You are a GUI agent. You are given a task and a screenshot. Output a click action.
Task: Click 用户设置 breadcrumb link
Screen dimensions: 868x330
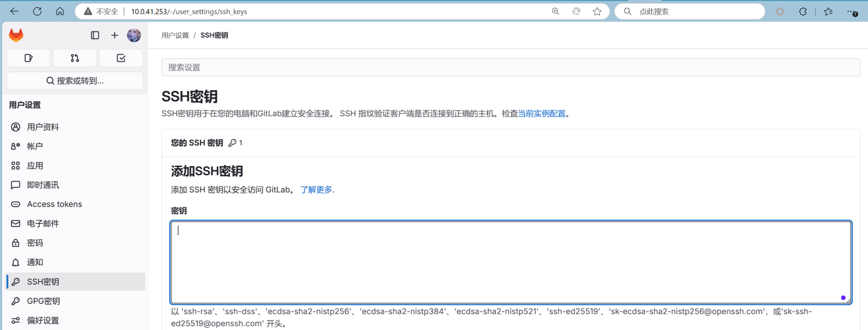[x=175, y=35]
